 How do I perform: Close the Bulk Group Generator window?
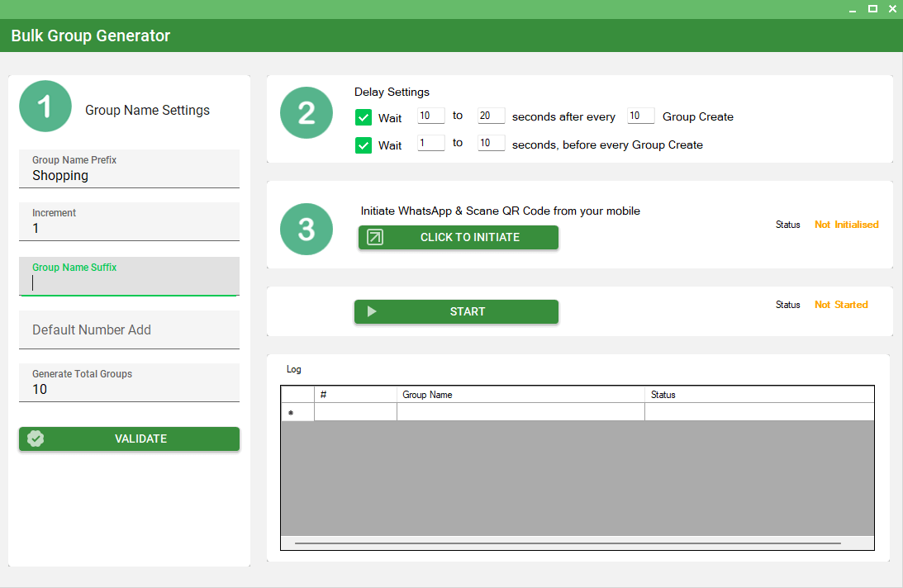coord(891,9)
